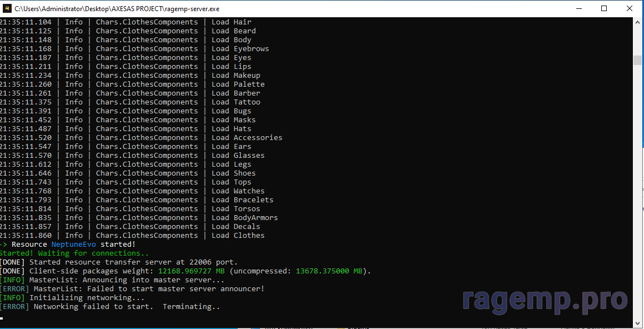The height and width of the screenshot is (329, 644).
Task: Click the 'Started resource transfer server' line
Action: pos(119,262)
